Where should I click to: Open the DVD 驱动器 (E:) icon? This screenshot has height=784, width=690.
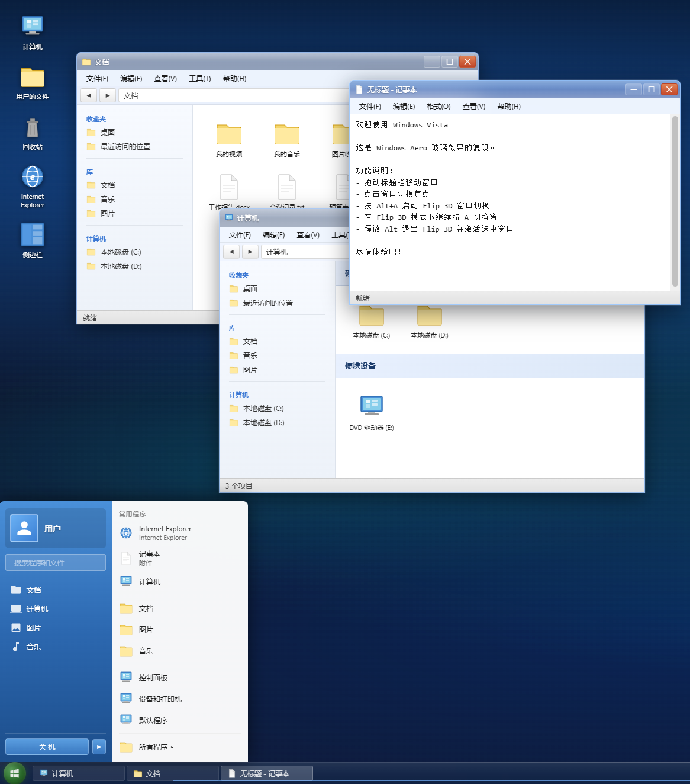372,413
